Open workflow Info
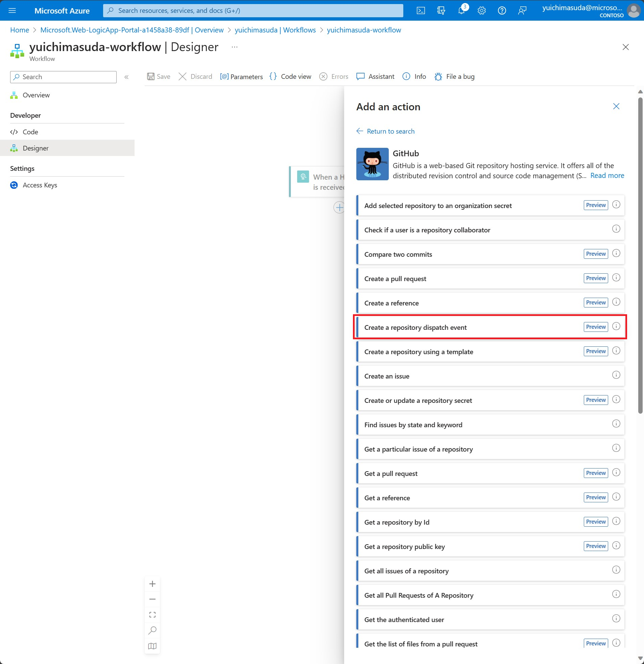This screenshot has height=664, width=644. click(414, 76)
